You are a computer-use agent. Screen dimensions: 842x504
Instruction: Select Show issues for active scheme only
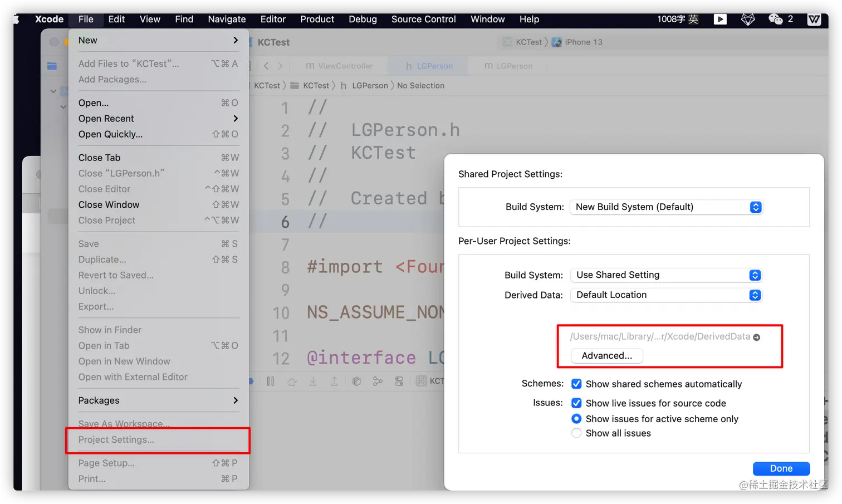coord(576,419)
